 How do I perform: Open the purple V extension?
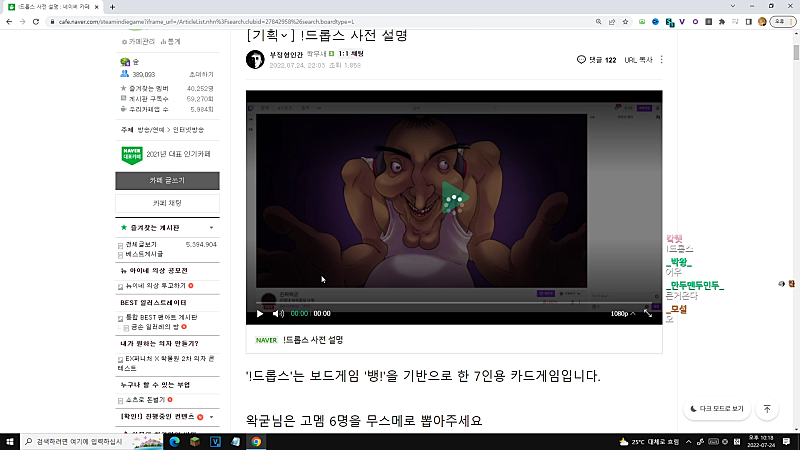coord(682,21)
